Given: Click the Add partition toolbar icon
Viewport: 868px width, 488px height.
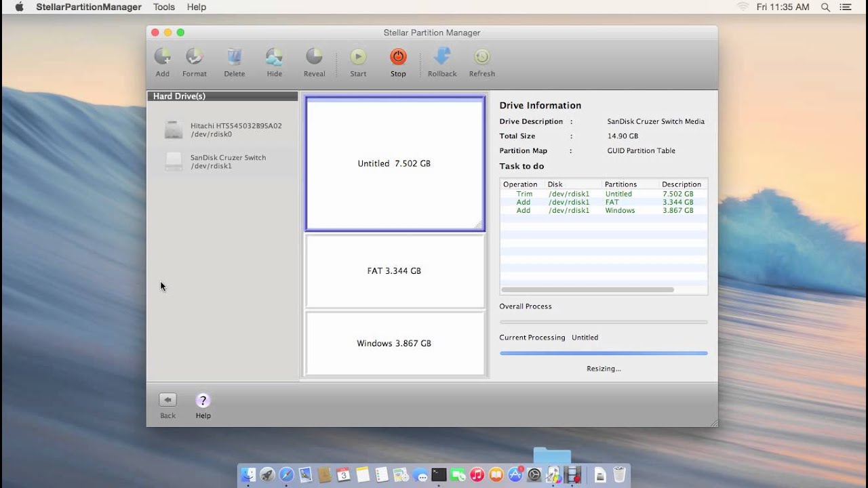Looking at the screenshot, I should (162, 56).
